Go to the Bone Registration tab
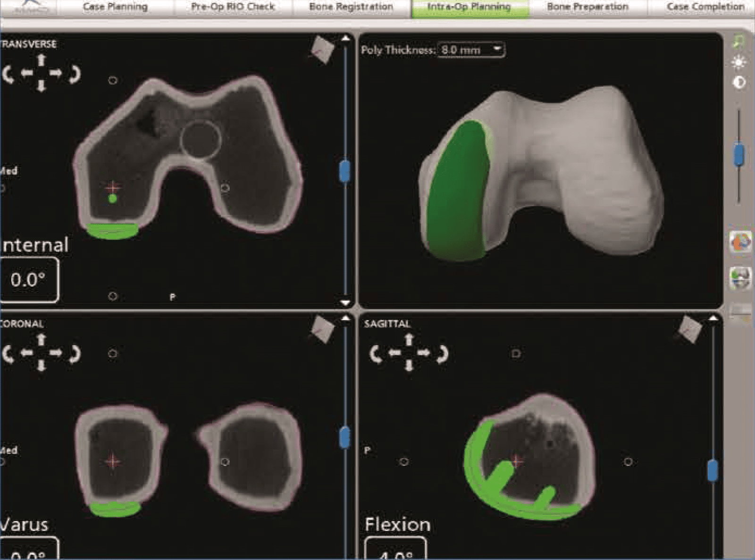This screenshot has width=755, height=560. coord(351,7)
